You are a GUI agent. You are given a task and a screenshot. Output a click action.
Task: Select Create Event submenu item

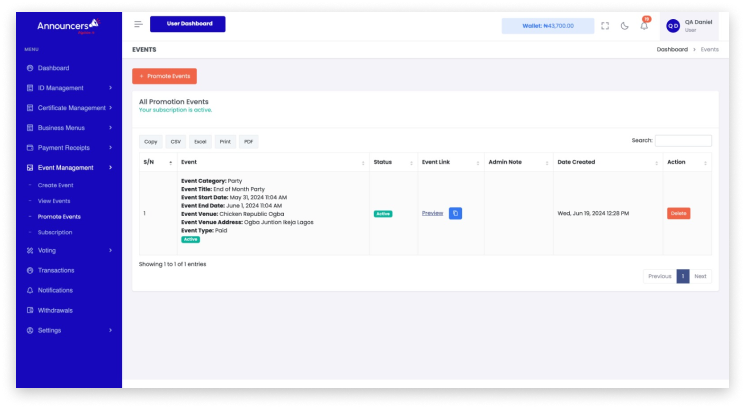[x=55, y=185]
